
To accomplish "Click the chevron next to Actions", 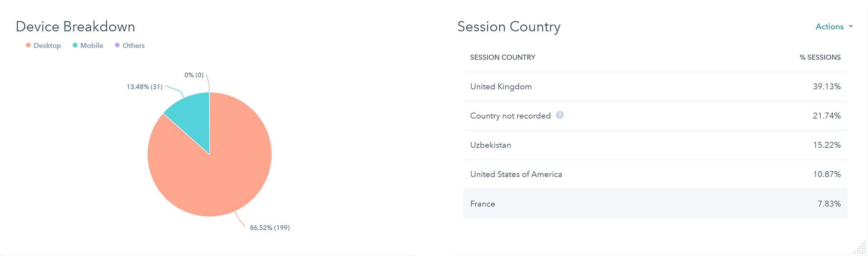I will point(850,27).
